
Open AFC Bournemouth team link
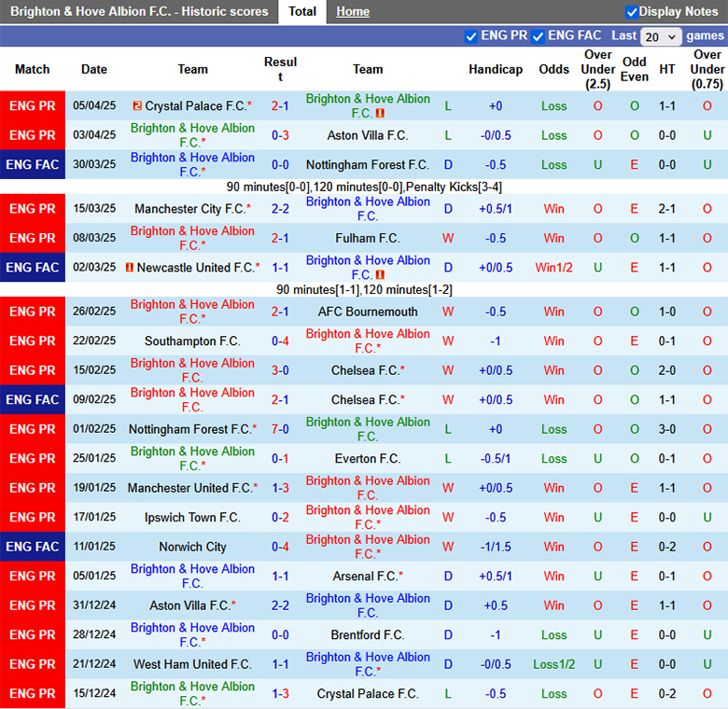coord(368,312)
